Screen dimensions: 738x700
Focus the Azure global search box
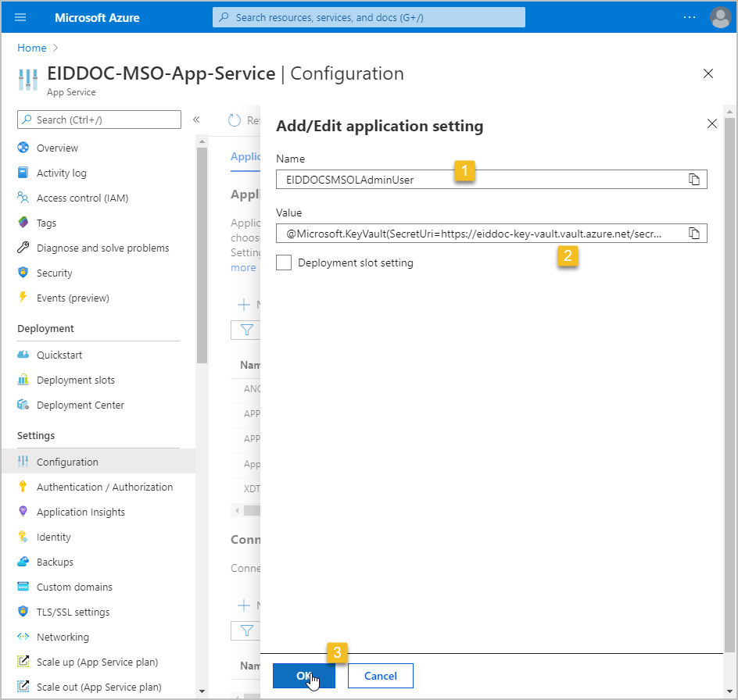pyautogui.click(x=369, y=17)
